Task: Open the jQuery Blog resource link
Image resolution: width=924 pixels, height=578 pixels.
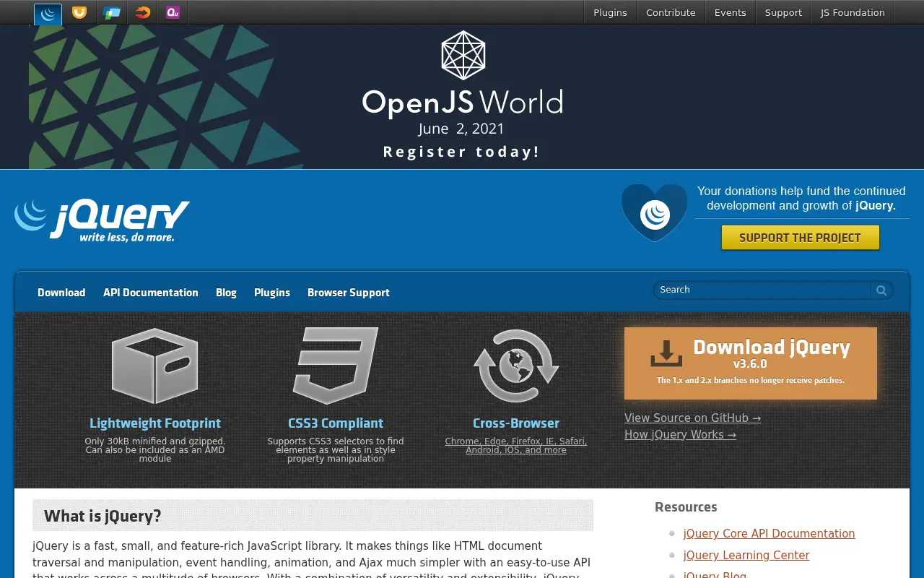Action: tap(715, 574)
